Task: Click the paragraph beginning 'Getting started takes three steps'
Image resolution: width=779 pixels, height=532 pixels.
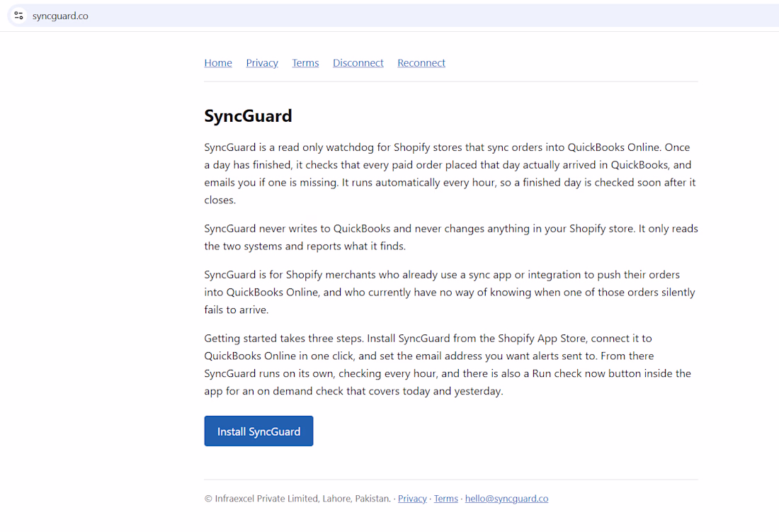Action: tap(448, 365)
